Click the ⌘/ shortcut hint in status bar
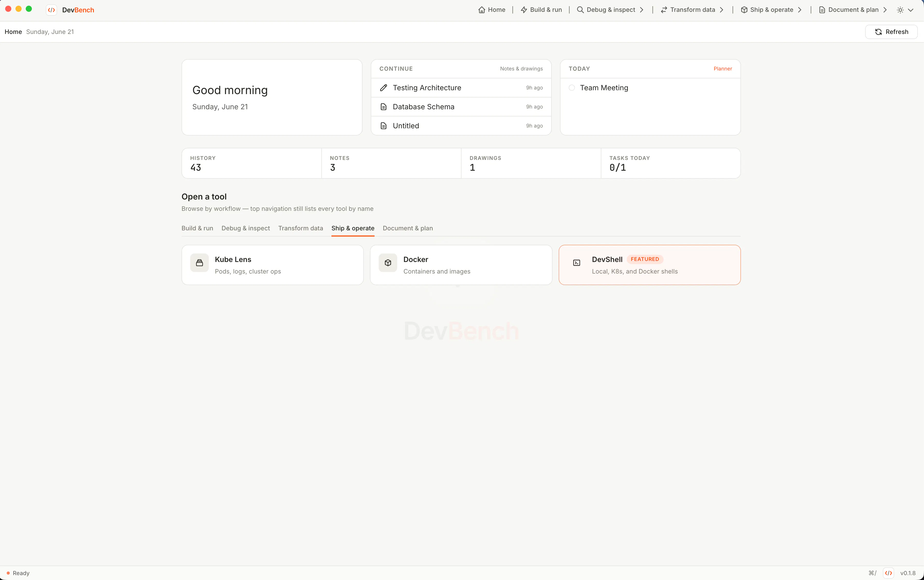The width and height of the screenshot is (924, 580). (x=872, y=573)
